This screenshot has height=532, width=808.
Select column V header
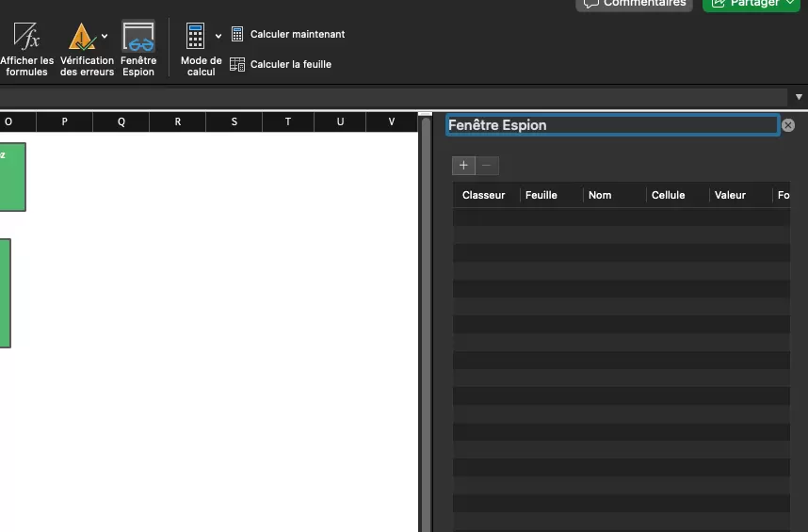(392, 122)
